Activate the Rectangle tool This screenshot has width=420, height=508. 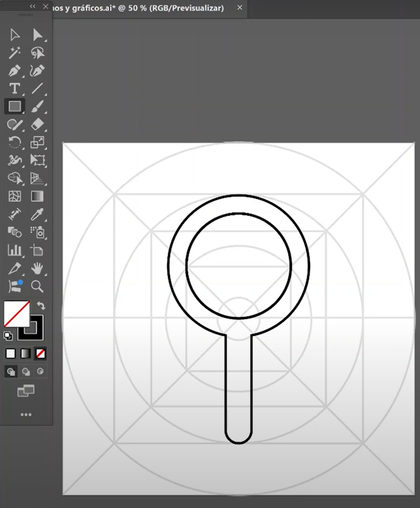click(14, 106)
